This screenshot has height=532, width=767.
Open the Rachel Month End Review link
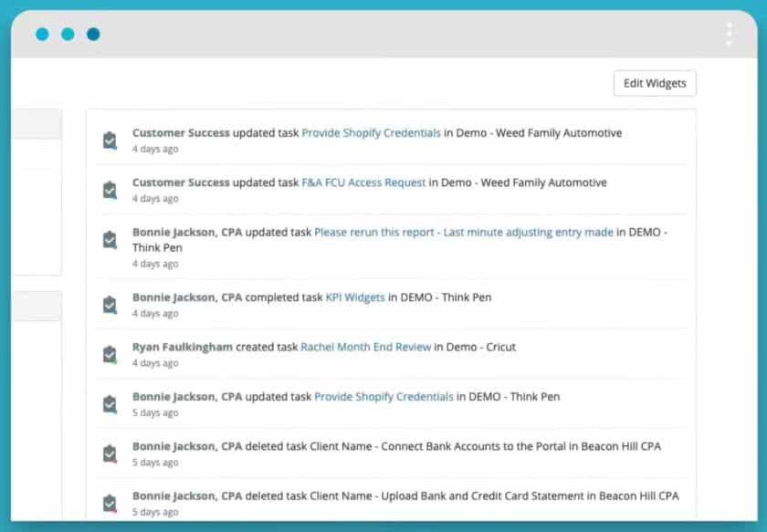tap(366, 347)
